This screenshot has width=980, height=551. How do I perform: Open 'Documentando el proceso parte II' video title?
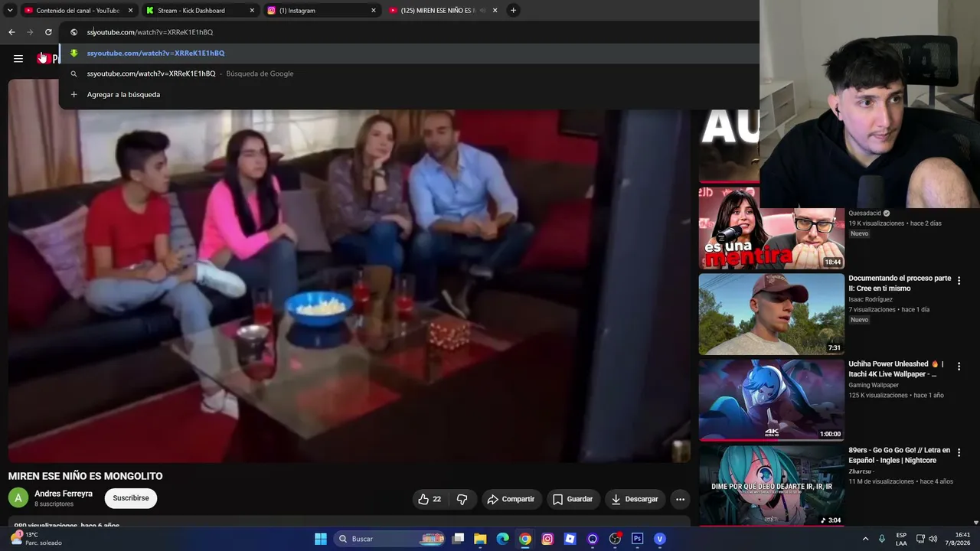coord(900,283)
